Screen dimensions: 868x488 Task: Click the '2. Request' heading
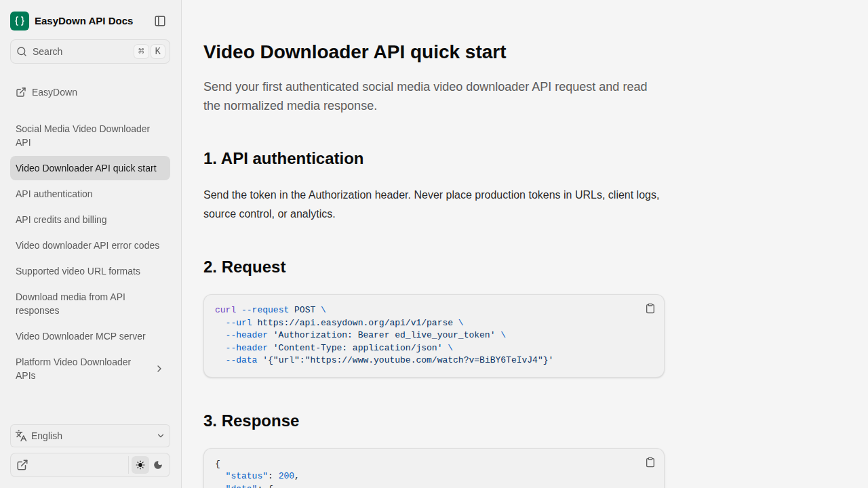pyautogui.click(x=245, y=267)
